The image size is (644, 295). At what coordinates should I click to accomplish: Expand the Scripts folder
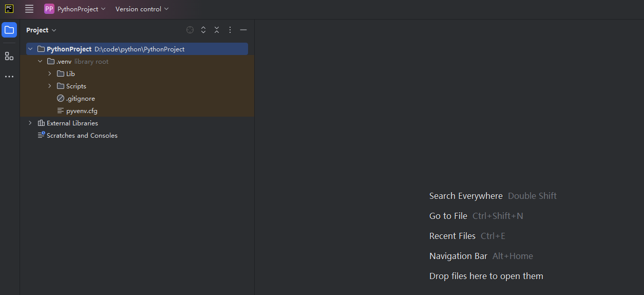point(50,86)
